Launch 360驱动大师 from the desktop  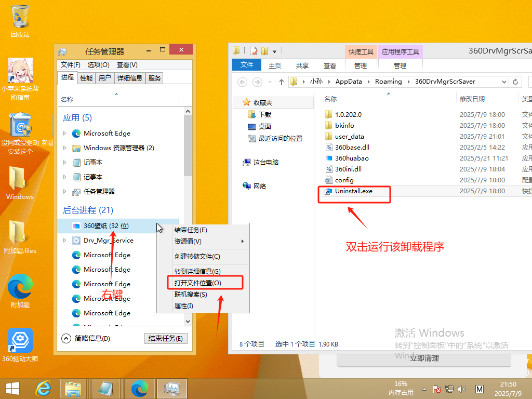20,345
